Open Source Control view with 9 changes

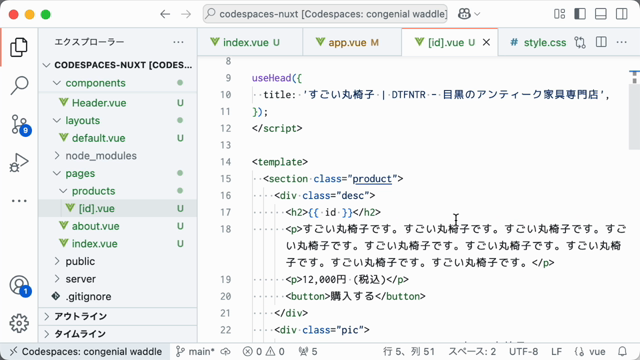click(x=20, y=124)
